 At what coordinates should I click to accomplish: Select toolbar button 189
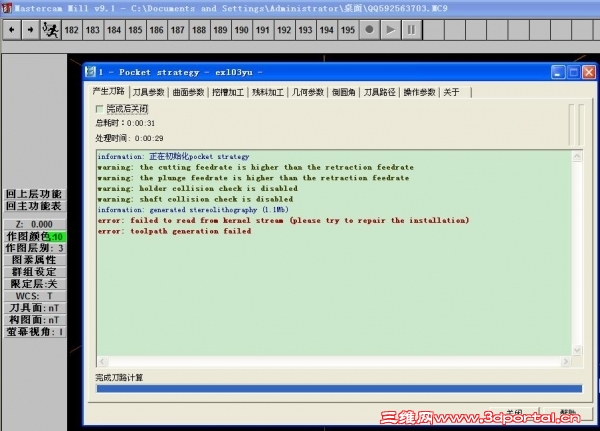(x=220, y=29)
